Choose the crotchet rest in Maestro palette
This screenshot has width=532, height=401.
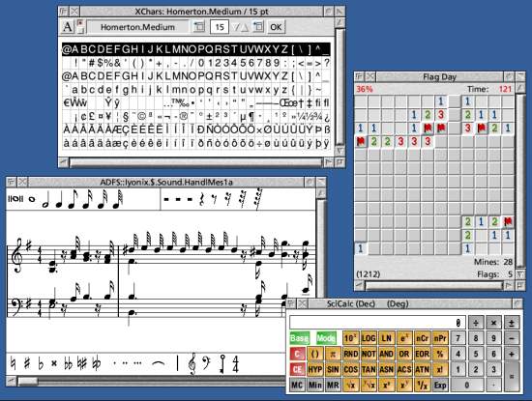click(202, 199)
